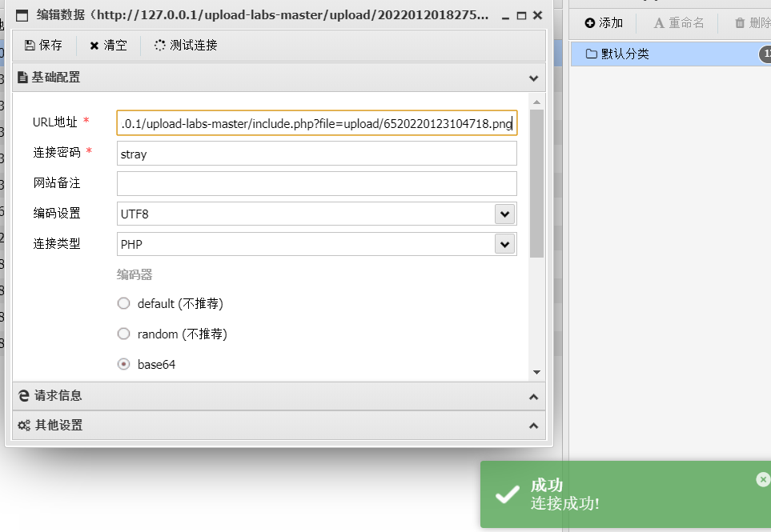Click the 编码器 label
This screenshot has height=532, width=771.
pyautogui.click(x=135, y=274)
